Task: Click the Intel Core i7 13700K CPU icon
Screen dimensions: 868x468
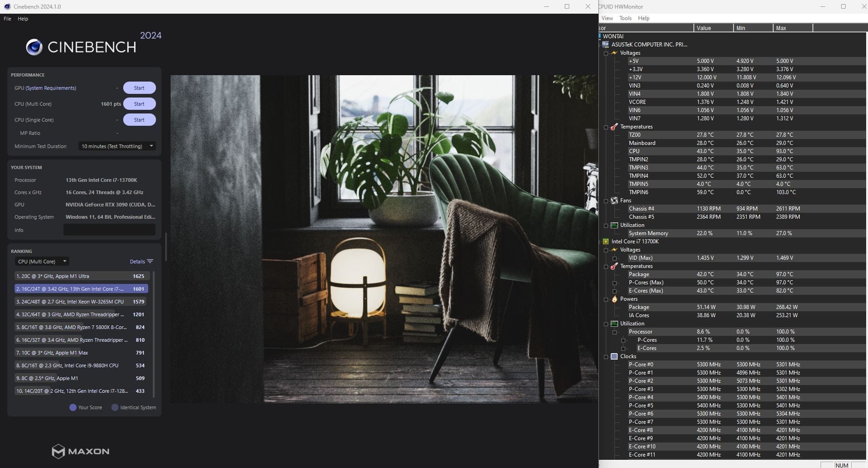Action: pos(605,242)
